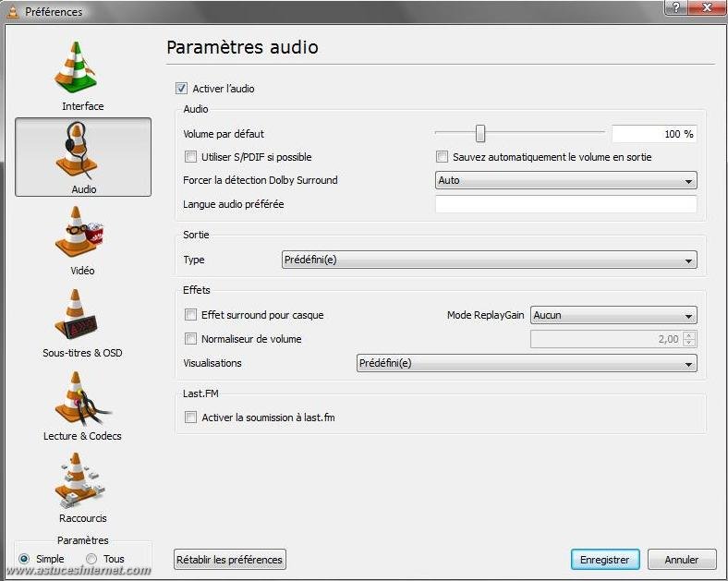Image resolution: width=728 pixels, height=581 pixels.
Task: Click the Paramètres audio heading
Action: tap(242, 47)
